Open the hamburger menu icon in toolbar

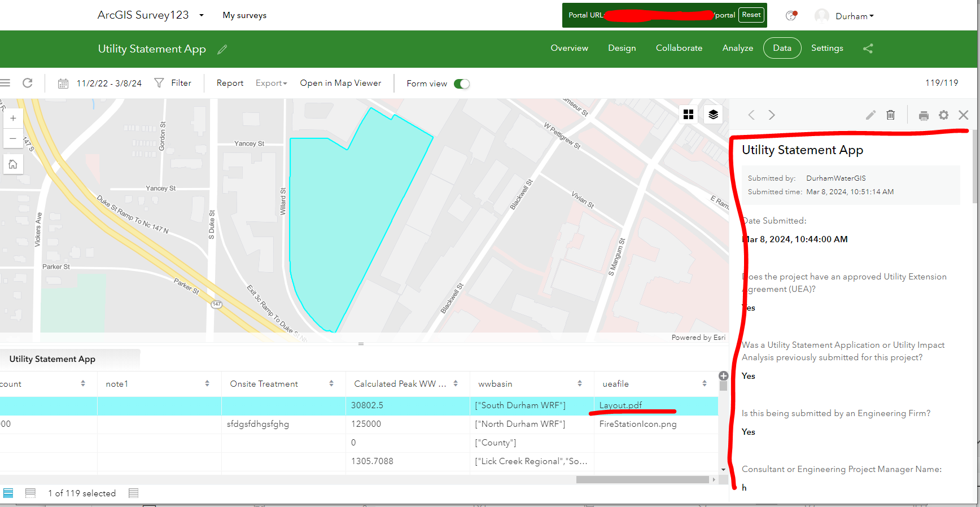point(5,83)
